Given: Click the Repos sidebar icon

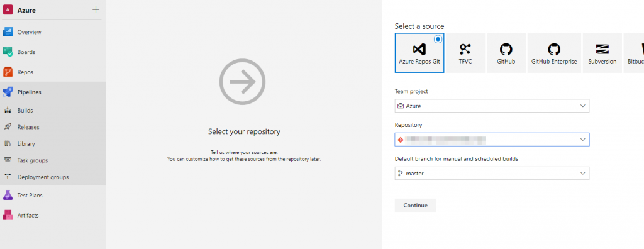Looking at the screenshot, I should coord(8,72).
